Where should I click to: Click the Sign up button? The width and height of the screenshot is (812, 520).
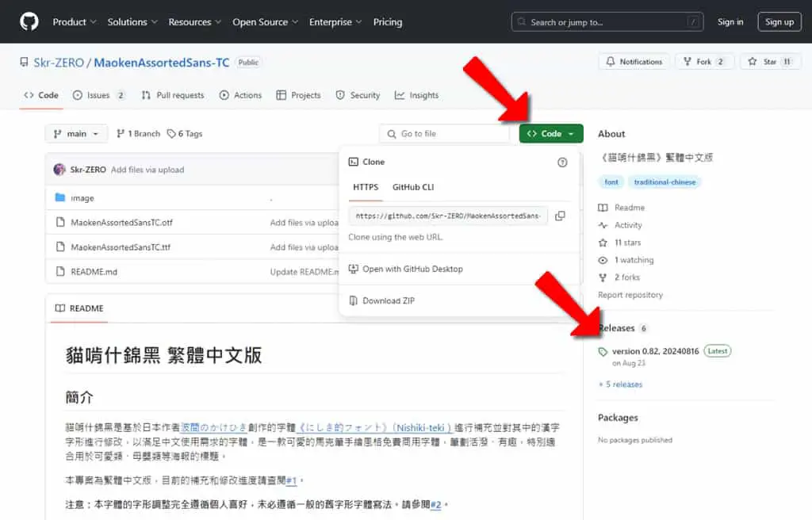(779, 21)
